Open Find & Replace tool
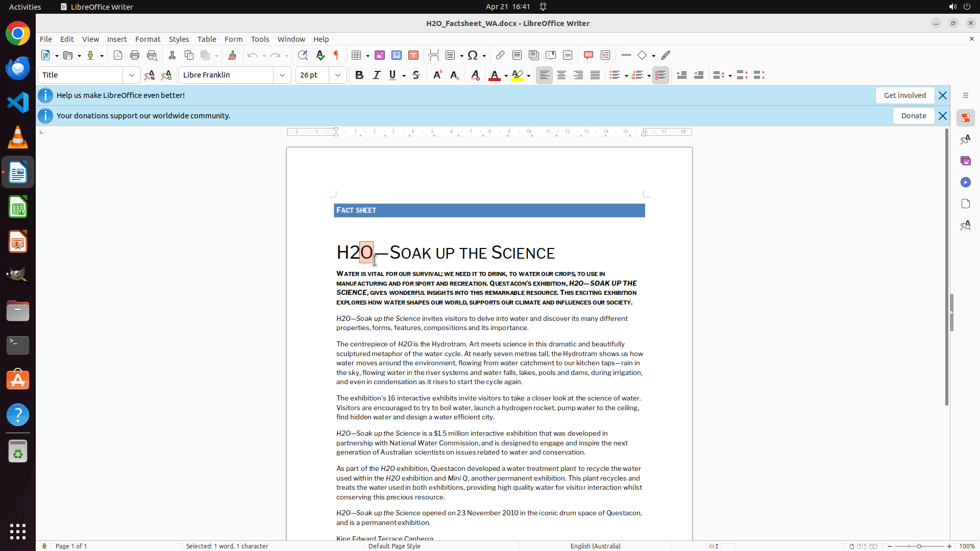The width and height of the screenshot is (980, 551). (x=303, y=55)
